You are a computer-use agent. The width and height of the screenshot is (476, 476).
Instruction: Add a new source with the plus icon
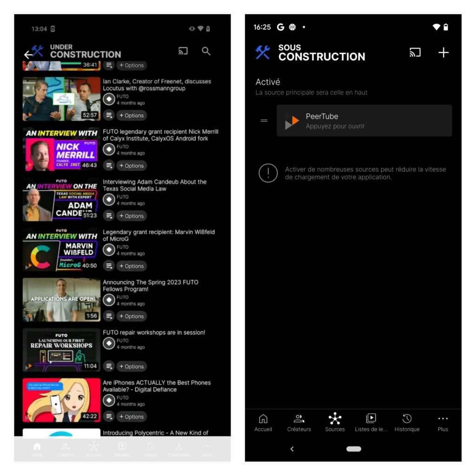pyautogui.click(x=443, y=53)
